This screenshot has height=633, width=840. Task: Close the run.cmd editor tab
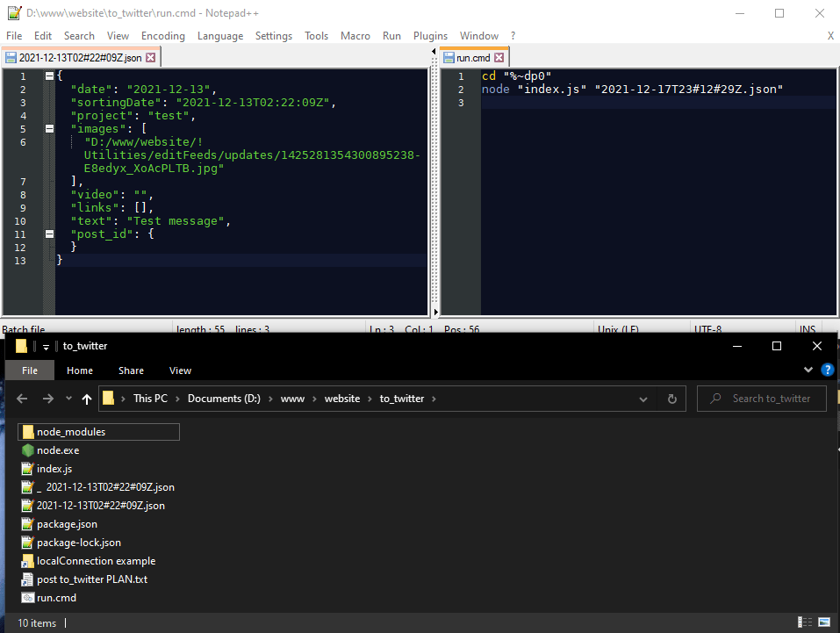point(499,58)
